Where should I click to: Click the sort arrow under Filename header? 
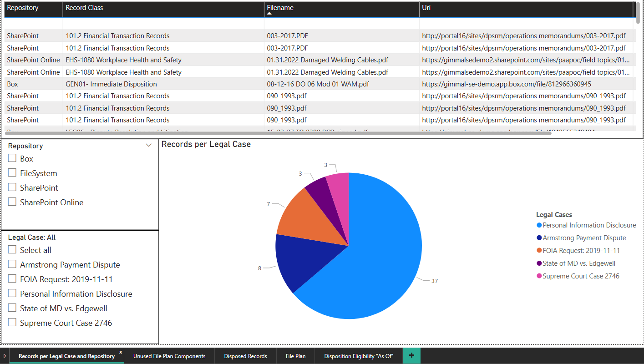269,14
